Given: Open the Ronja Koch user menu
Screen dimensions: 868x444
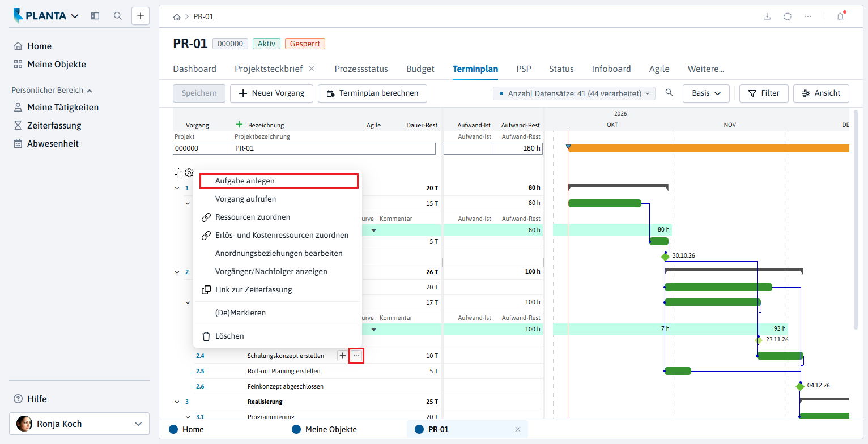Looking at the screenshot, I should [x=79, y=424].
